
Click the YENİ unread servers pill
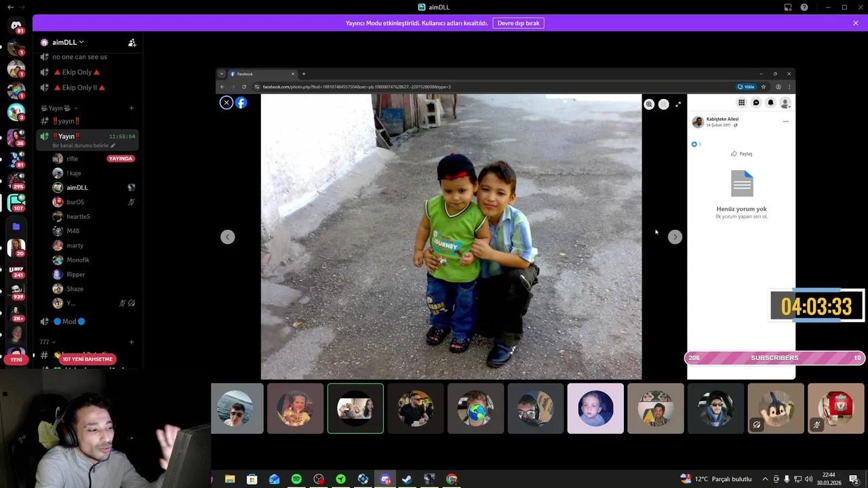(x=16, y=360)
